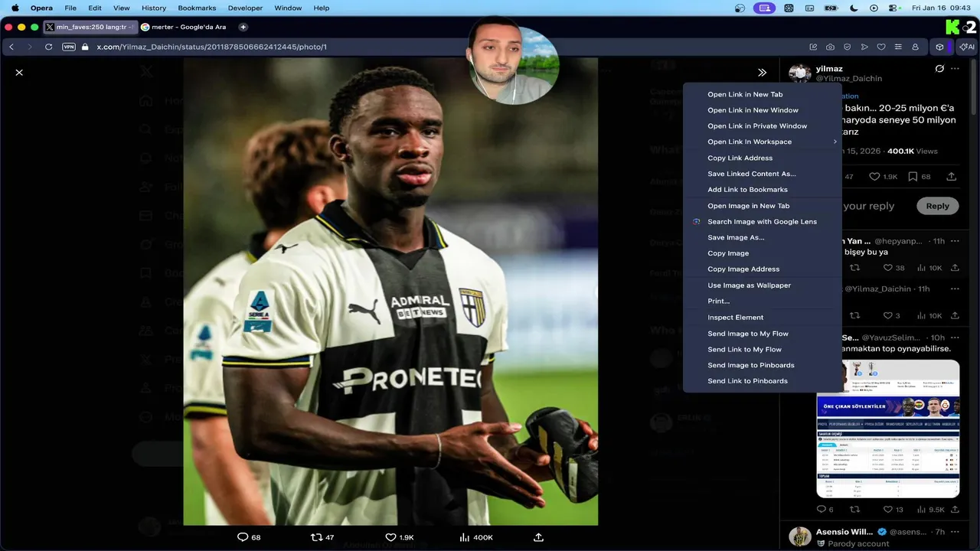Switch to the merter Google search tab
Viewport: 980px width, 551px height.
(x=185, y=27)
